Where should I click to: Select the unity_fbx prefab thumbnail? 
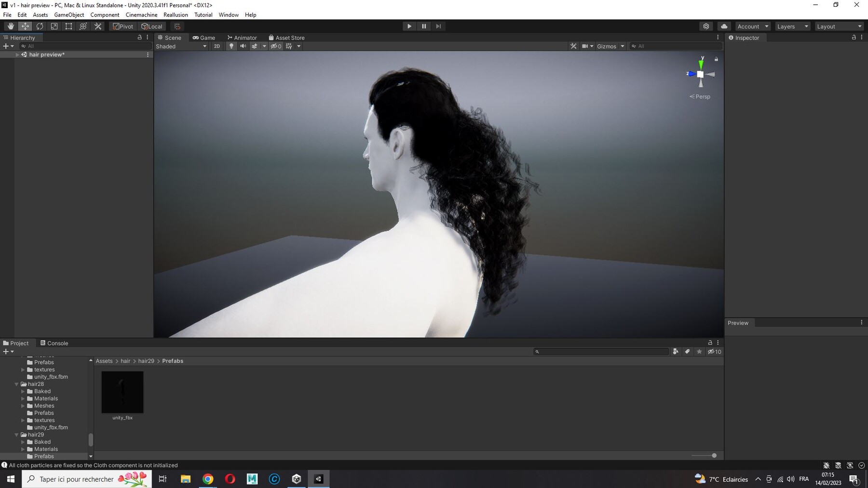pos(122,392)
